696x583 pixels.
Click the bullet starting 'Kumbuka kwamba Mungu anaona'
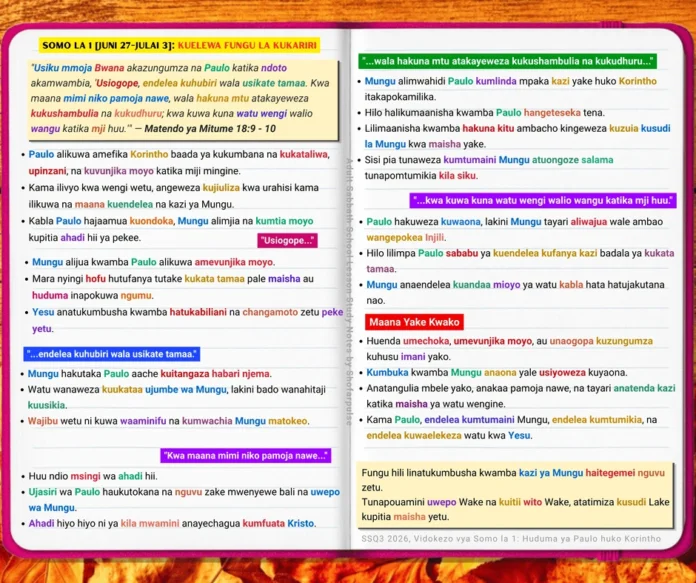coord(497,373)
